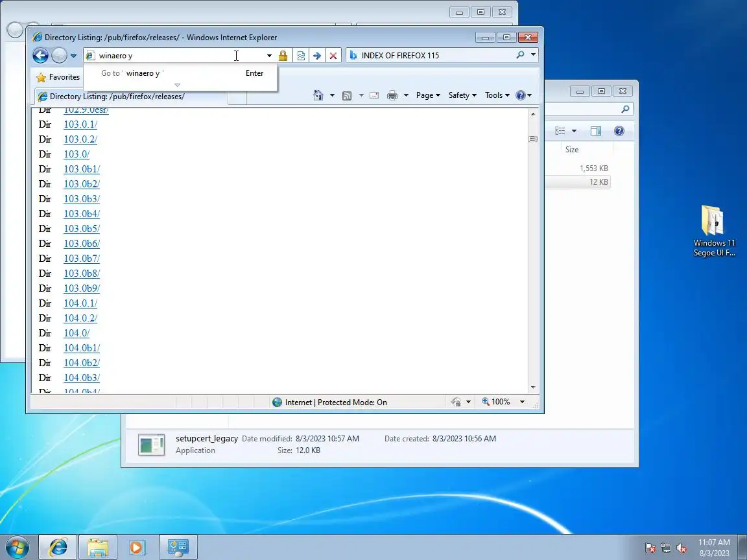This screenshot has width=747, height=560.
Task: Click the IE Back navigation button
Action: click(x=40, y=55)
